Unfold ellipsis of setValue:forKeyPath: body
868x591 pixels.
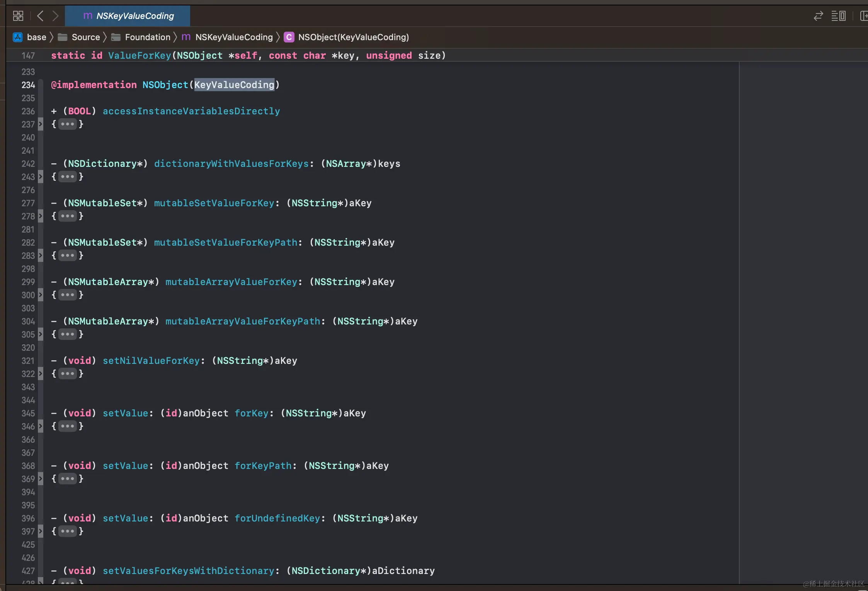click(x=68, y=479)
